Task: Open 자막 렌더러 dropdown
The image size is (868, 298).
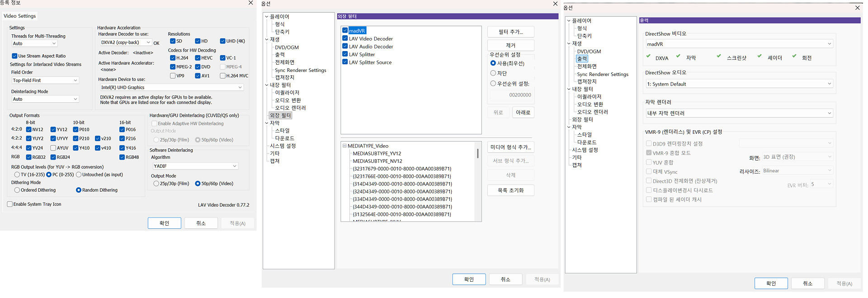Action: [739, 113]
